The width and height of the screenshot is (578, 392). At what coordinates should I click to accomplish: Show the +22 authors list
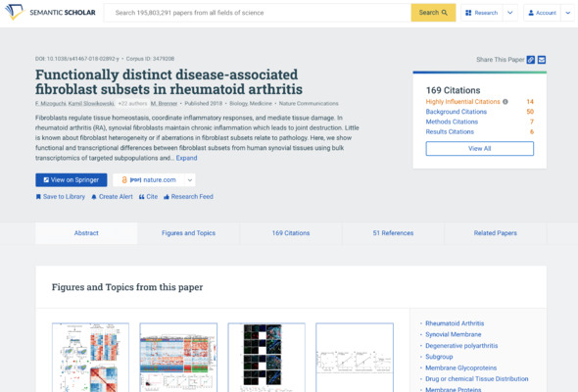(132, 104)
